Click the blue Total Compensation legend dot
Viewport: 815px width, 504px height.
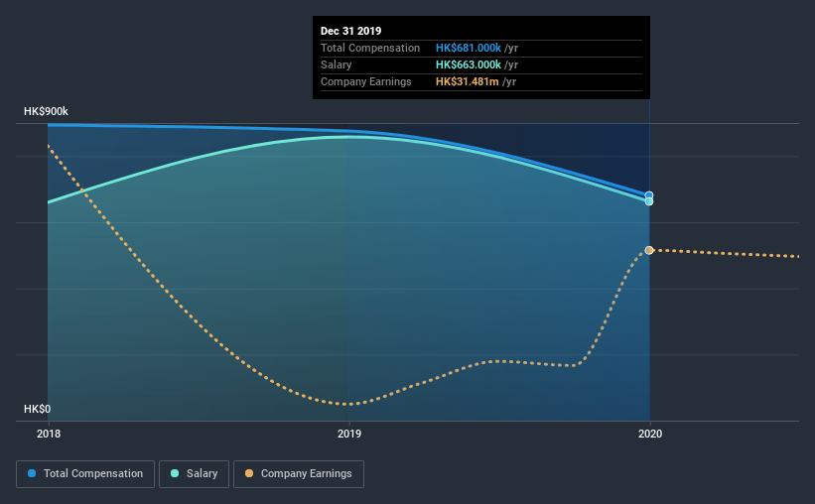[32, 473]
